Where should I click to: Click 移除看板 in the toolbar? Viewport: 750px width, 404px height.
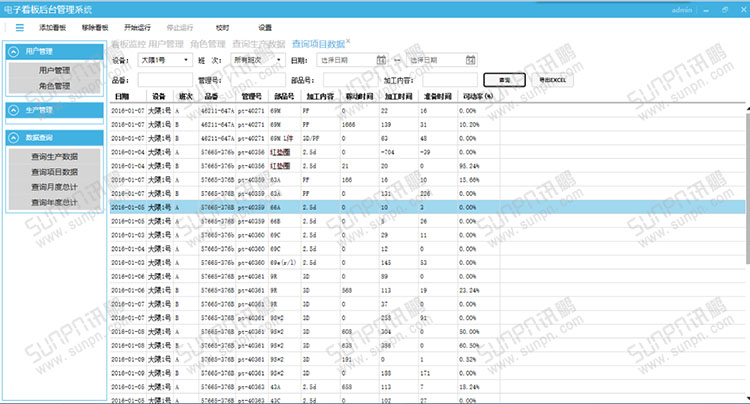pyautogui.click(x=95, y=28)
